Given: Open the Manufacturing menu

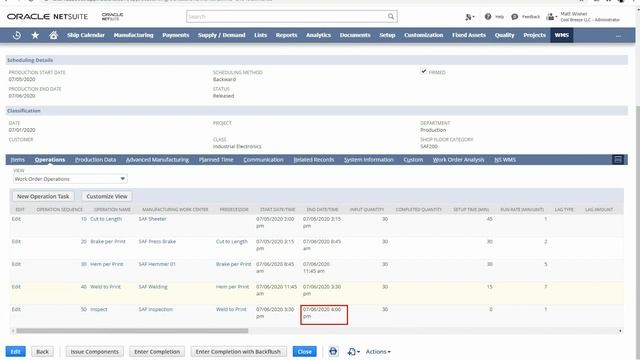Looking at the screenshot, I should point(133,35).
